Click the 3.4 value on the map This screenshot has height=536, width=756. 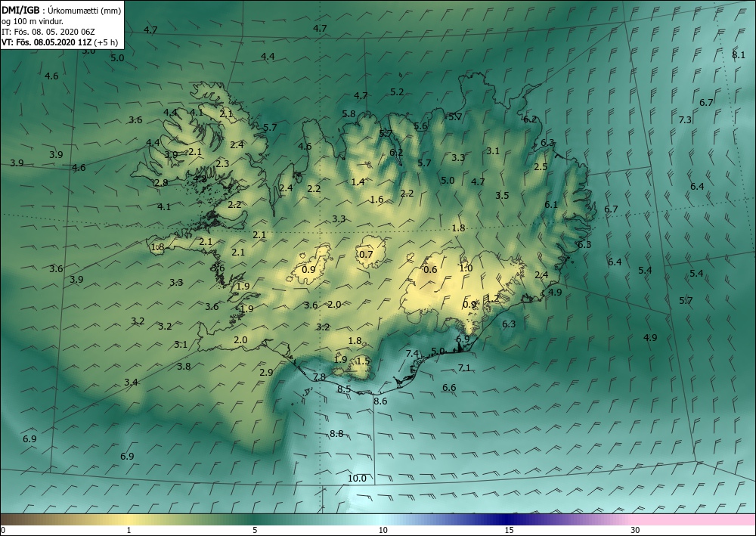pyautogui.click(x=131, y=383)
